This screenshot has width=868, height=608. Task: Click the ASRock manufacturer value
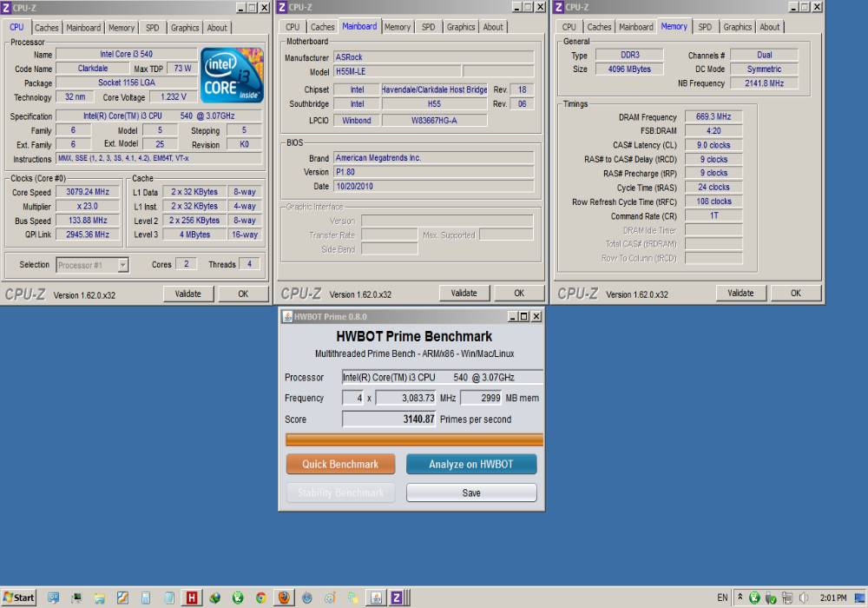tap(434, 57)
